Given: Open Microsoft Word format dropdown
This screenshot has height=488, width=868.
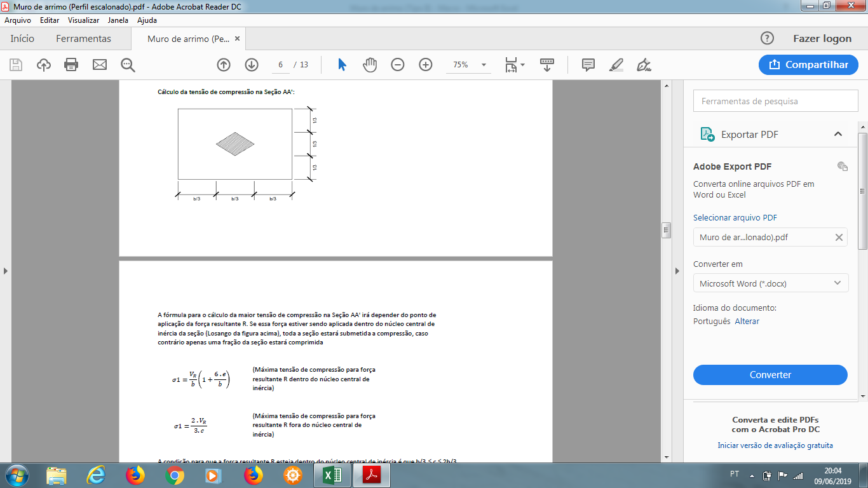Looking at the screenshot, I should point(770,283).
